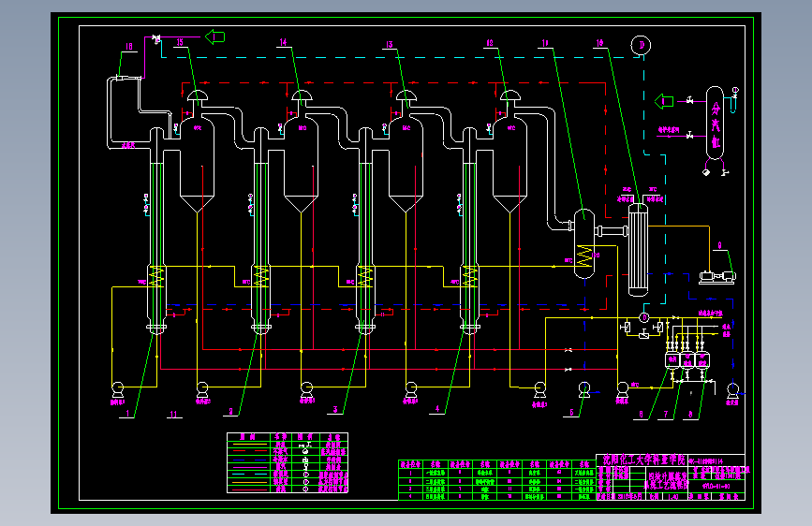The height and width of the screenshot is (526, 812).
Task: Click callout number 16 at top left
Action: click(x=129, y=47)
